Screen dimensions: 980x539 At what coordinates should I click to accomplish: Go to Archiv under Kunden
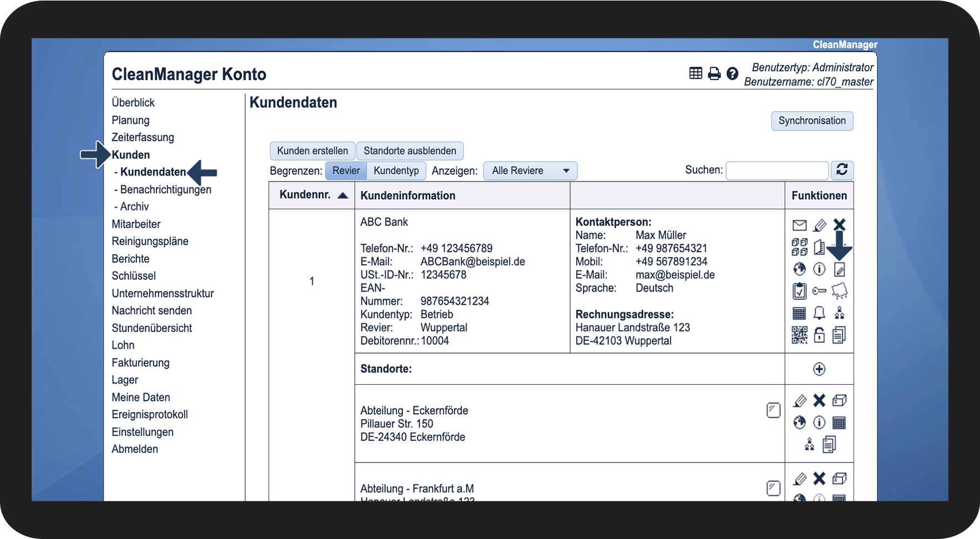pyautogui.click(x=134, y=206)
